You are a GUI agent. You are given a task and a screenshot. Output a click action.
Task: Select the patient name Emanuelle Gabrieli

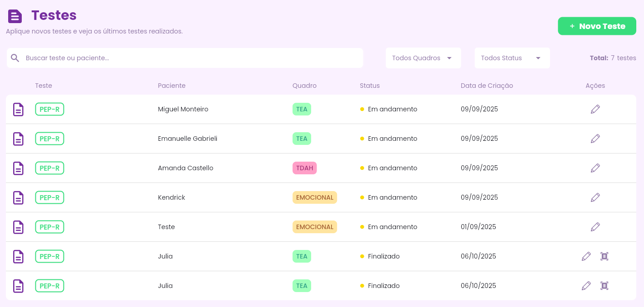click(187, 139)
